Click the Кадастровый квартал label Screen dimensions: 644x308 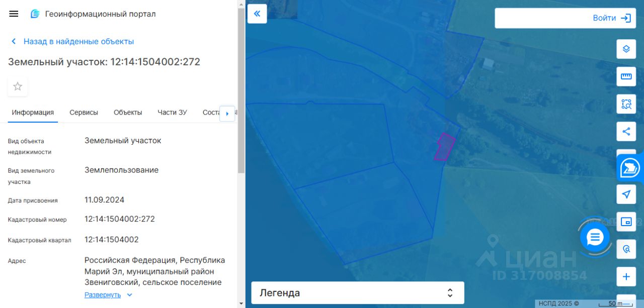pos(40,240)
